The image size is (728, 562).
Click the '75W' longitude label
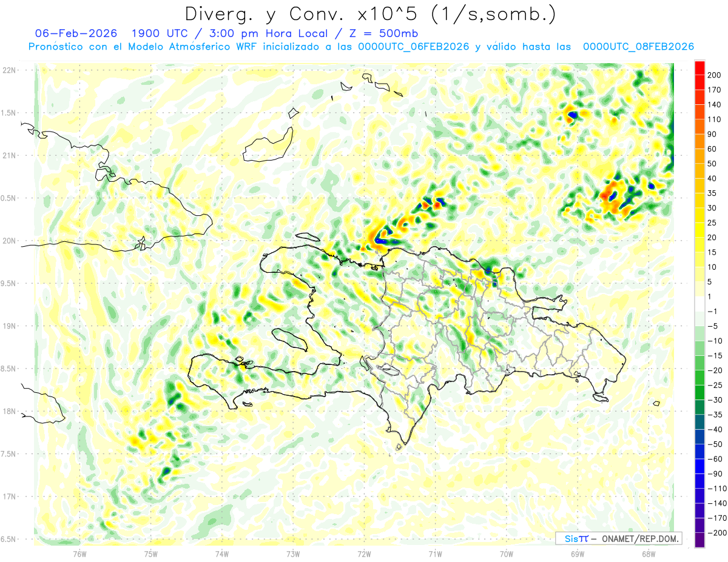tap(151, 553)
